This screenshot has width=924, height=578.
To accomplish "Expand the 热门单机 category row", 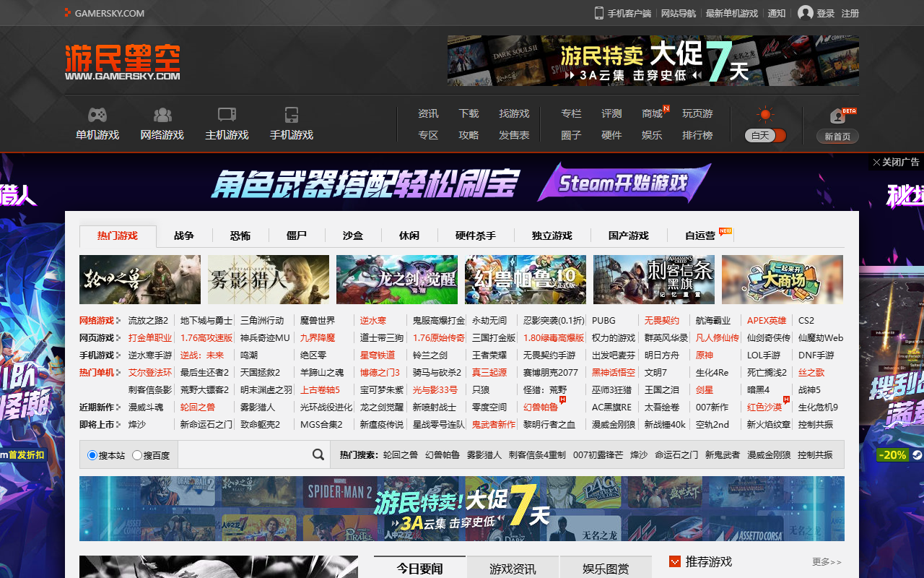I will click(100, 372).
